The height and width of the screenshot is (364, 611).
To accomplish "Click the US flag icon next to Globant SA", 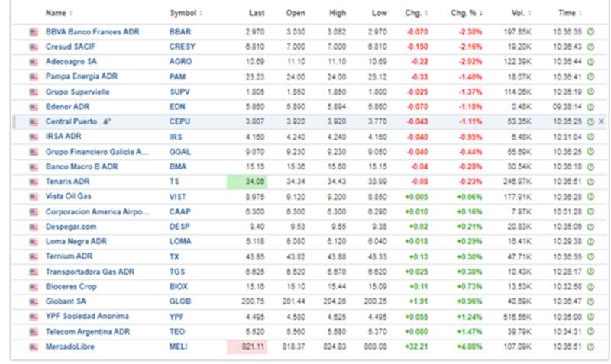I will coord(33,301).
